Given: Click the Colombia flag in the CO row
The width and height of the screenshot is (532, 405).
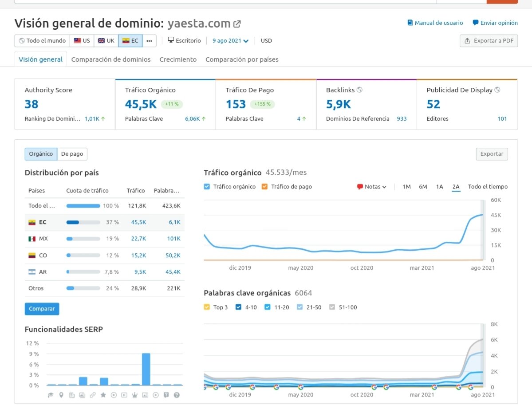Looking at the screenshot, I should click(32, 256).
